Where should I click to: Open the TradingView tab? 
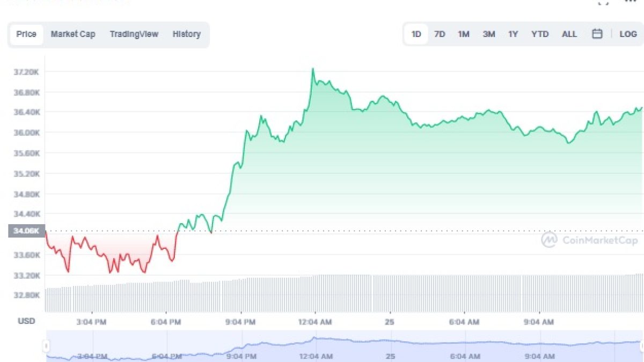coord(134,34)
